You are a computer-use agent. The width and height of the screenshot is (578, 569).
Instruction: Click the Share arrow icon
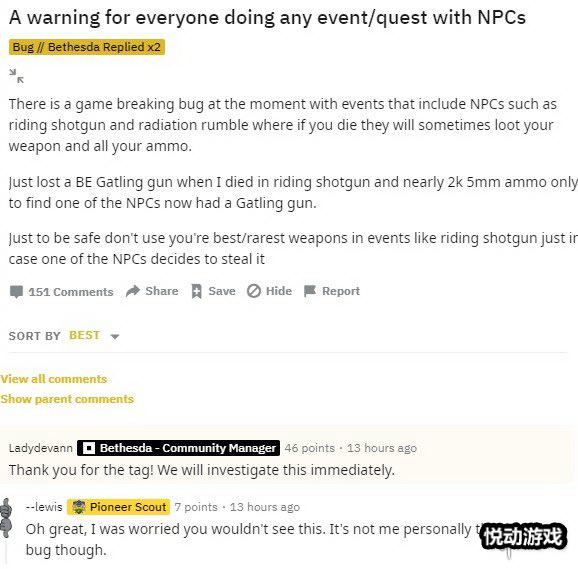click(133, 291)
